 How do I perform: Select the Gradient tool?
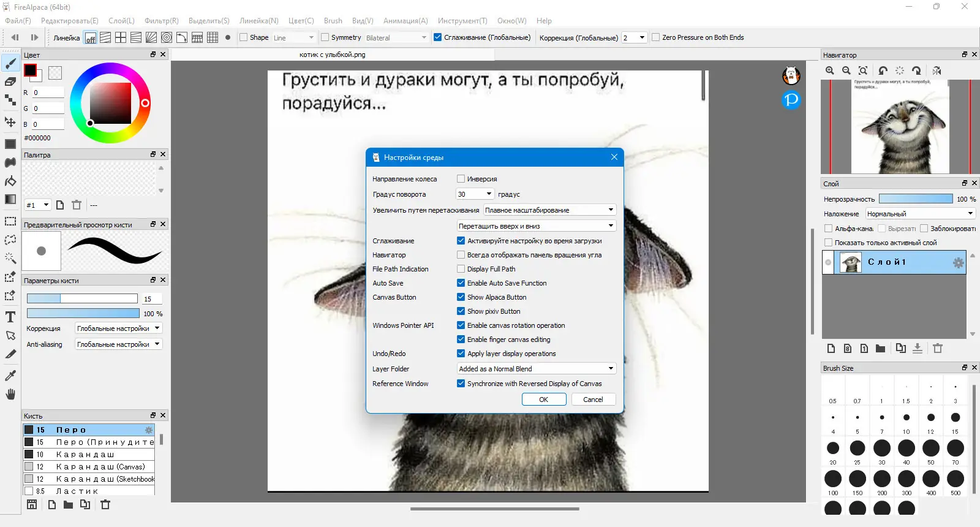(10, 199)
